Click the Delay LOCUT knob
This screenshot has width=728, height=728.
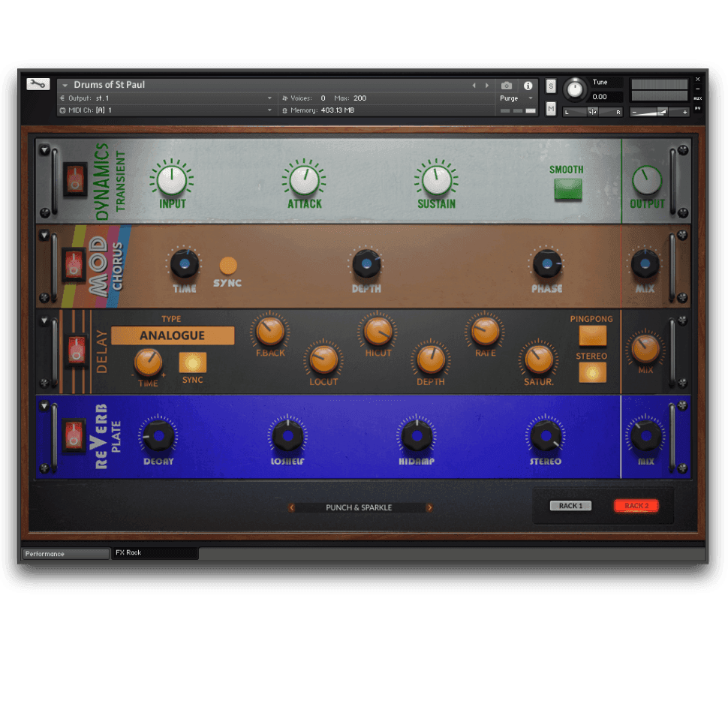(323, 359)
